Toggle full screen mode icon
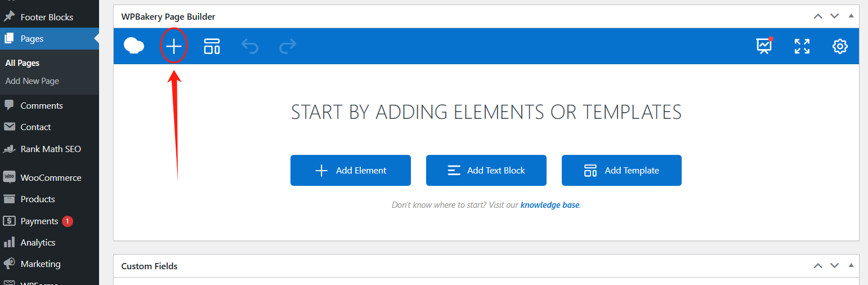This screenshot has width=868, height=285. (802, 46)
